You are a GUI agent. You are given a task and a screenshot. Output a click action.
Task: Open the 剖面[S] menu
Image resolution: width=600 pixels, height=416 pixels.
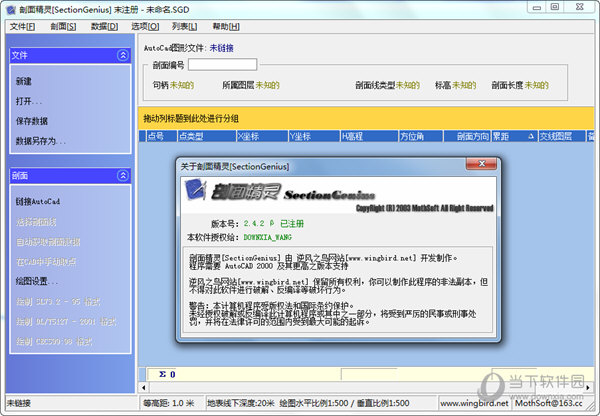coord(63,26)
